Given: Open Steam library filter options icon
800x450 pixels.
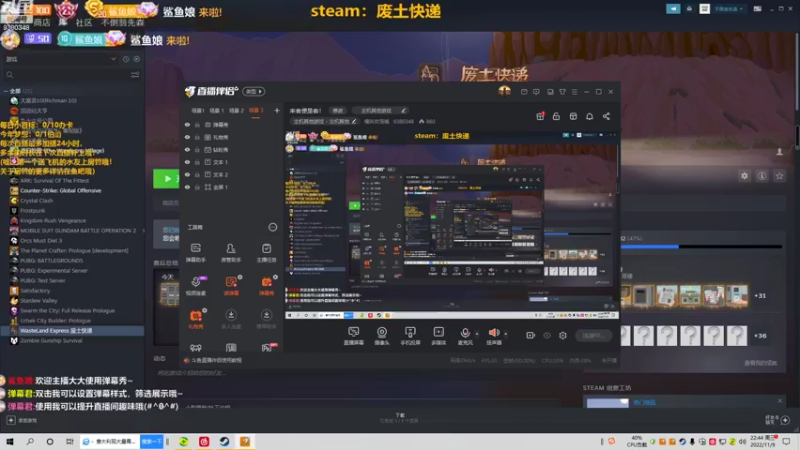Looking at the screenshot, I should (x=135, y=75).
